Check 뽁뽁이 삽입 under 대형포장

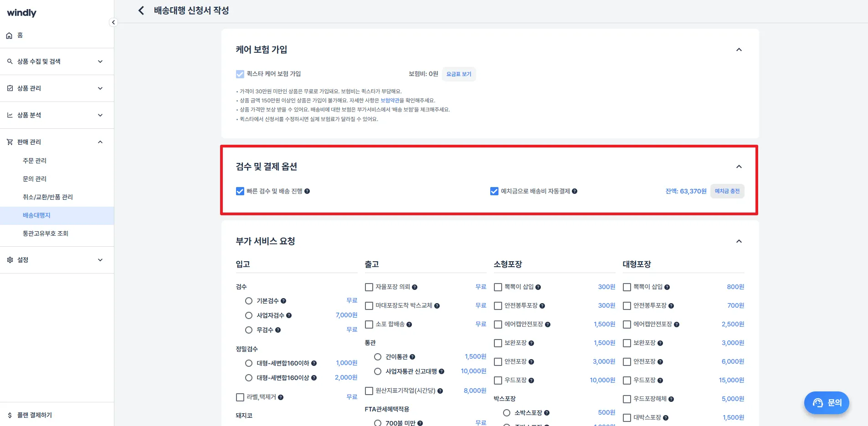click(x=627, y=287)
